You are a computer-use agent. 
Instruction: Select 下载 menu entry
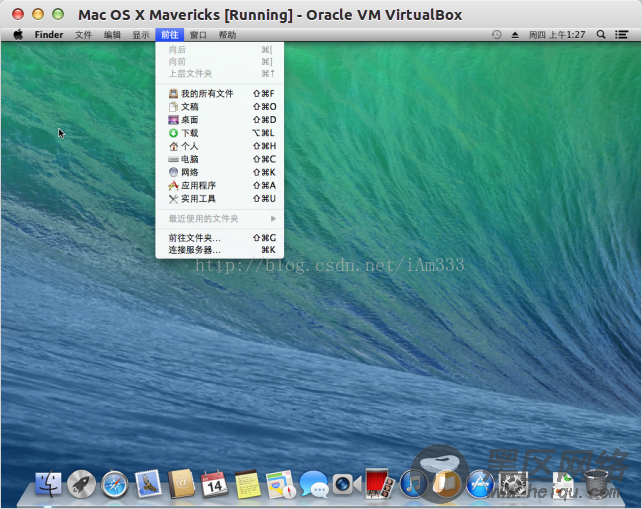220,133
